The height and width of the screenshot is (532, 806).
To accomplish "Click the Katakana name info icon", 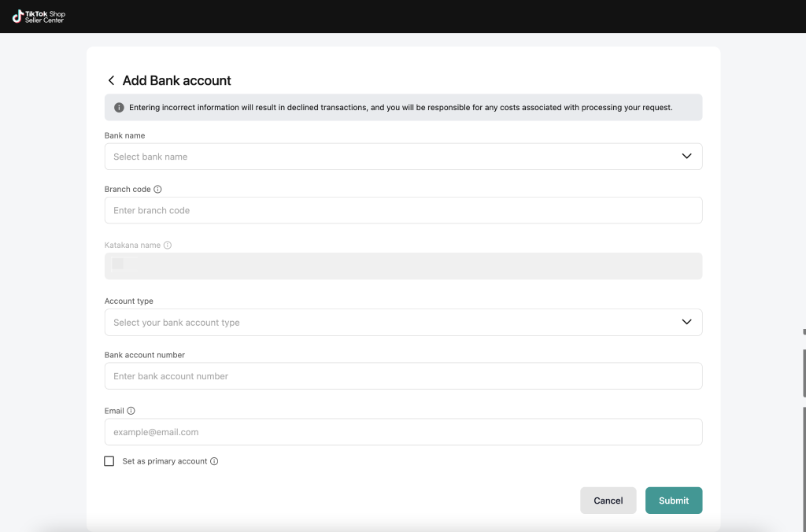I will (168, 246).
